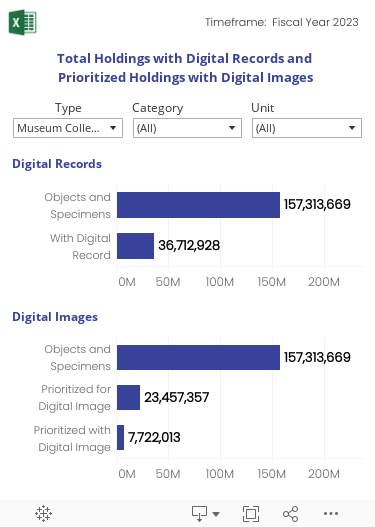This screenshot has height=527, width=375.
Task: Click the Prioritized for Digital Image label
Action: click(x=74, y=398)
